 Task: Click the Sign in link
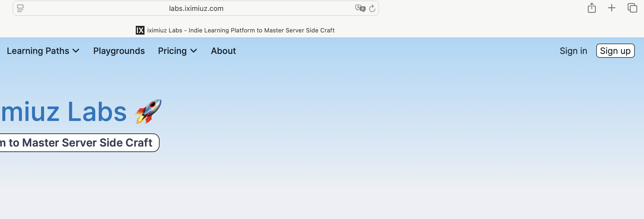(x=573, y=51)
